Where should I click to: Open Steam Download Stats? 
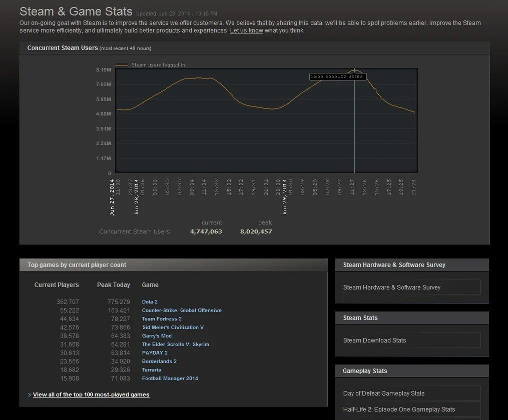[412, 340]
